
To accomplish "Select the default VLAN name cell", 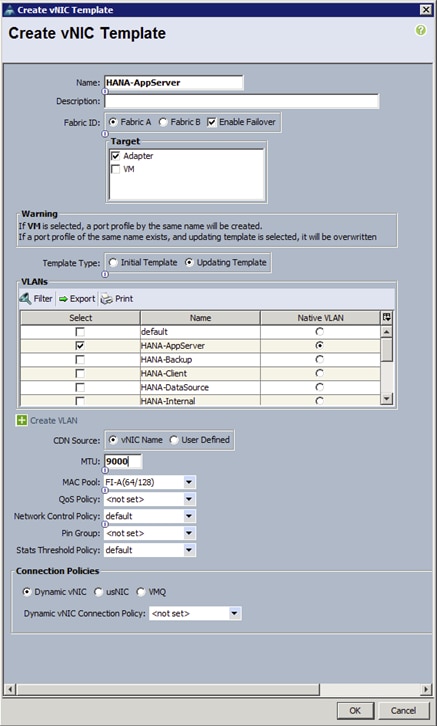I will pos(200,332).
